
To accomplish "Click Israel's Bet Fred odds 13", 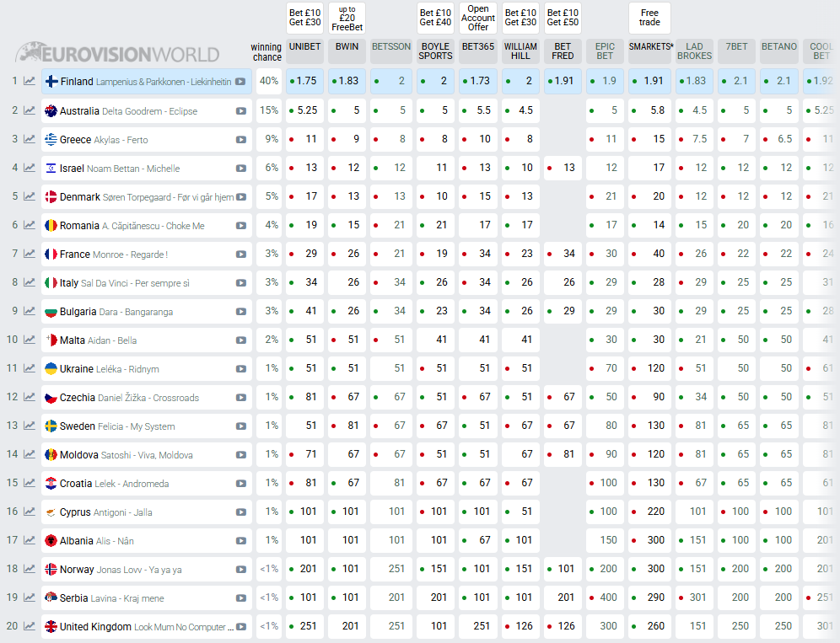I will (x=563, y=168).
